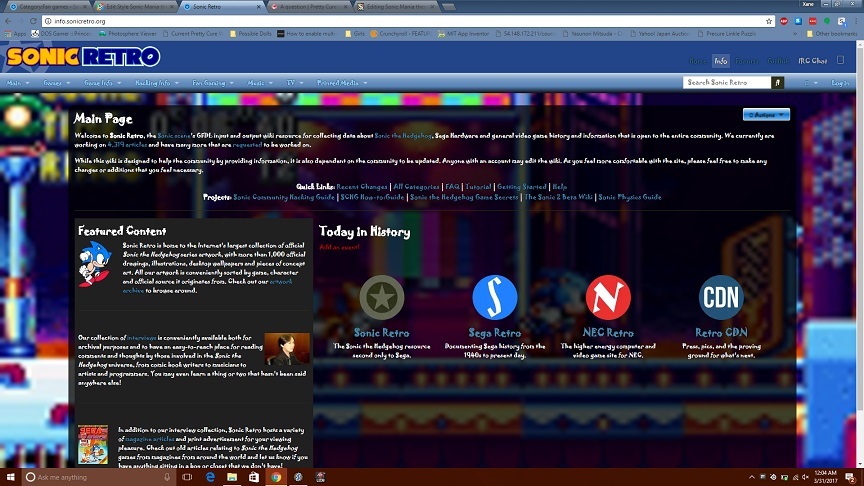Launch Microsoft Edge from the taskbar

pos(210,477)
